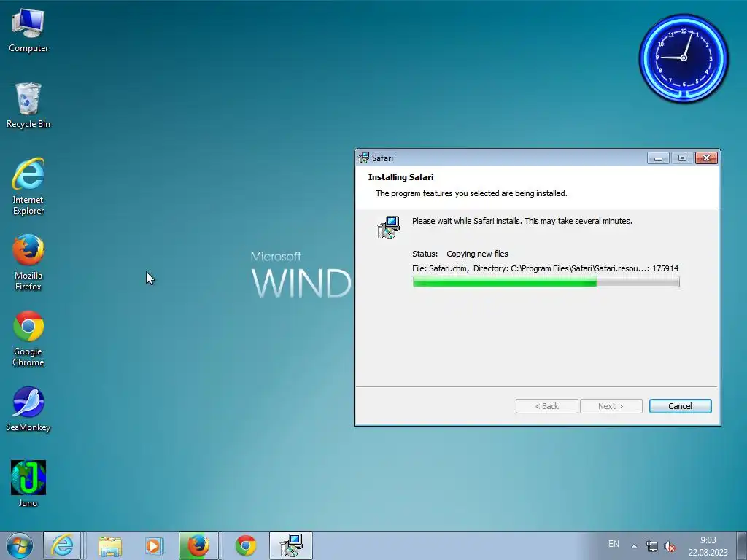Open Windows Explorer folder in taskbar
The image size is (747, 560).
(x=110, y=545)
